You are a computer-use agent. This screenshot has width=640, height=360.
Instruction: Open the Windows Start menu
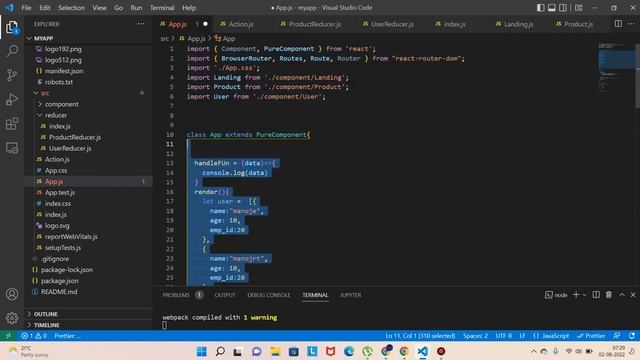point(201,351)
